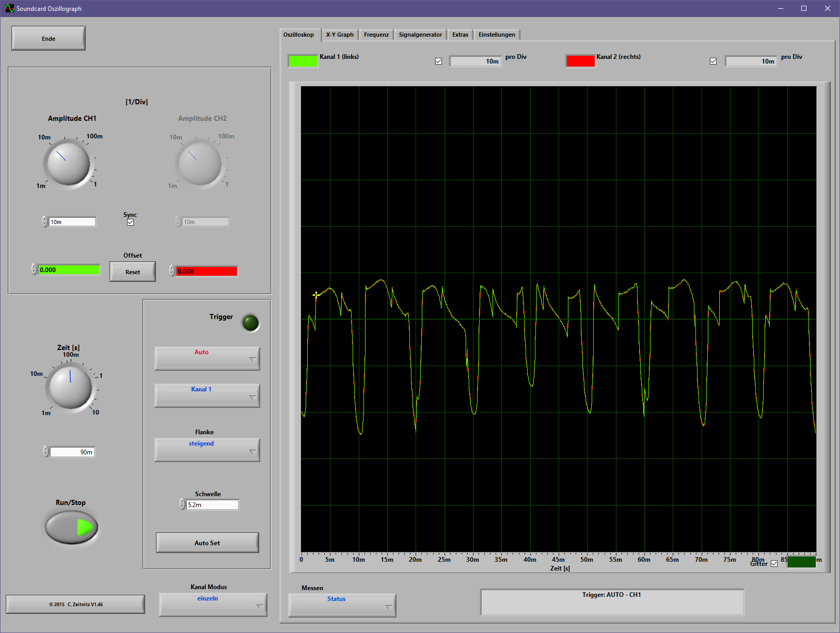Image resolution: width=840 pixels, height=633 pixels.
Task: Toggle the Kanal 2 visibility checkbox
Action: pyautogui.click(x=713, y=61)
